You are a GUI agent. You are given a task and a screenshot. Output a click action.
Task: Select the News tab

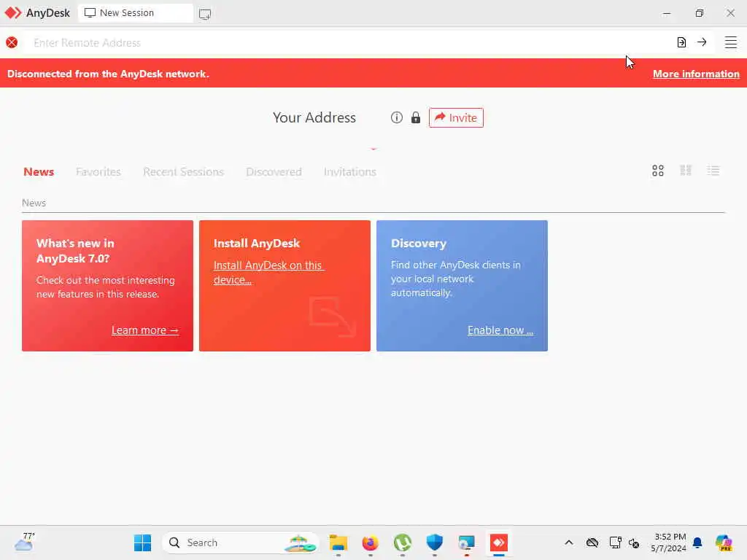(39, 172)
